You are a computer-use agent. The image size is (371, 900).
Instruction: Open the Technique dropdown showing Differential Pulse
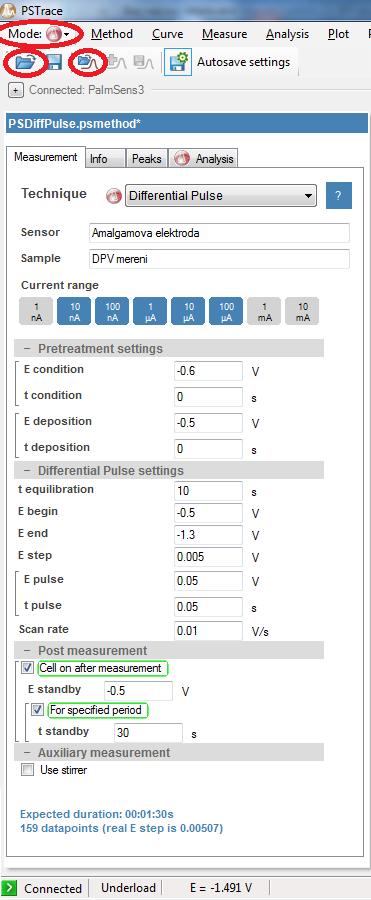click(221, 196)
